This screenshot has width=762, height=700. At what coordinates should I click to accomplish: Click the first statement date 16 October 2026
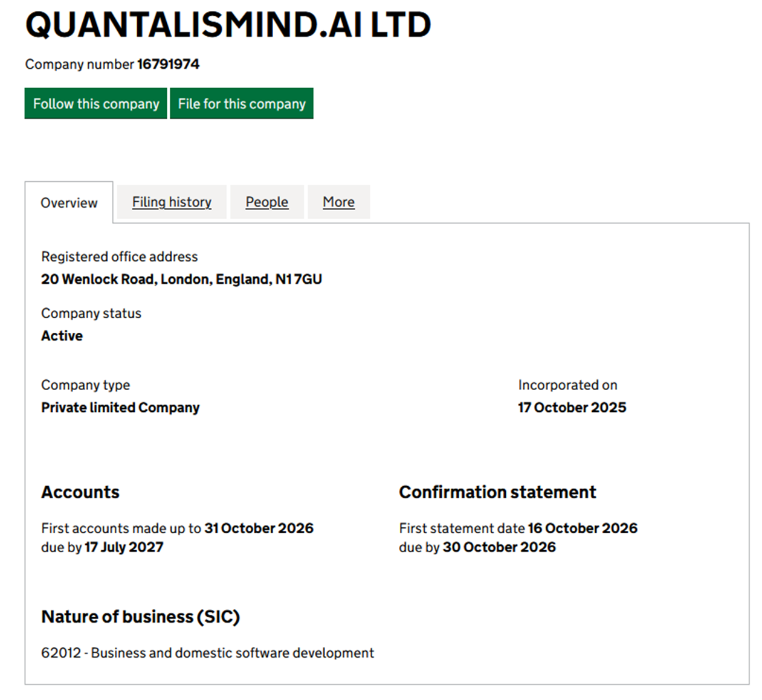(582, 528)
